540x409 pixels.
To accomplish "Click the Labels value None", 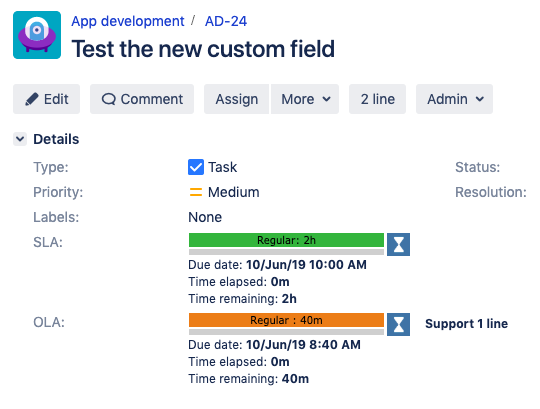I will pyautogui.click(x=205, y=217).
